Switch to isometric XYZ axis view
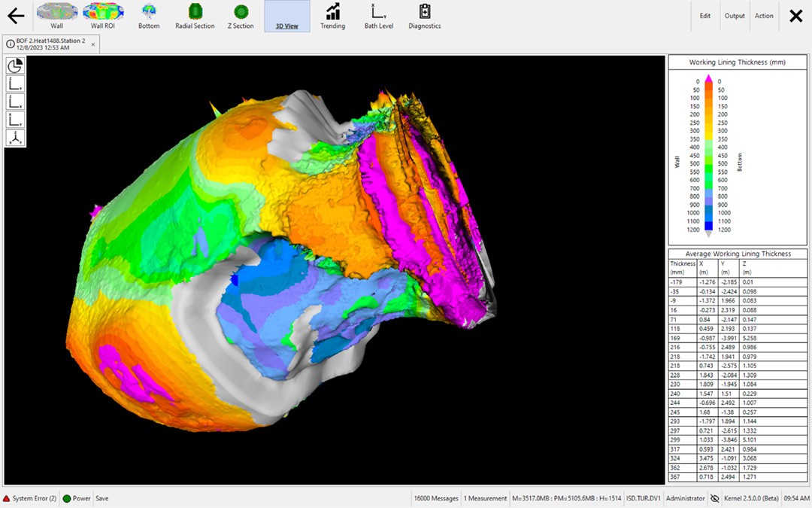812x508 pixels. (15, 138)
